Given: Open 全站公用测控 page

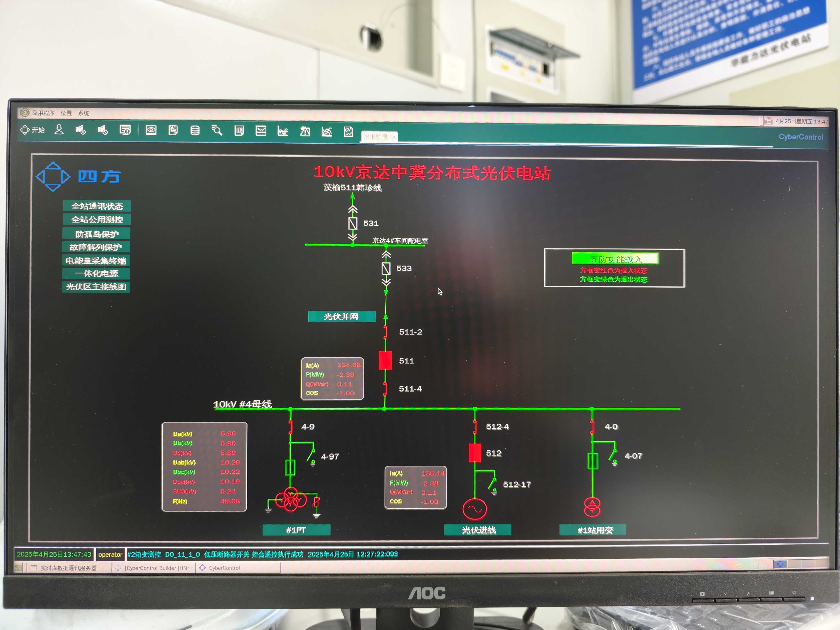Looking at the screenshot, I should pos(97,219).
